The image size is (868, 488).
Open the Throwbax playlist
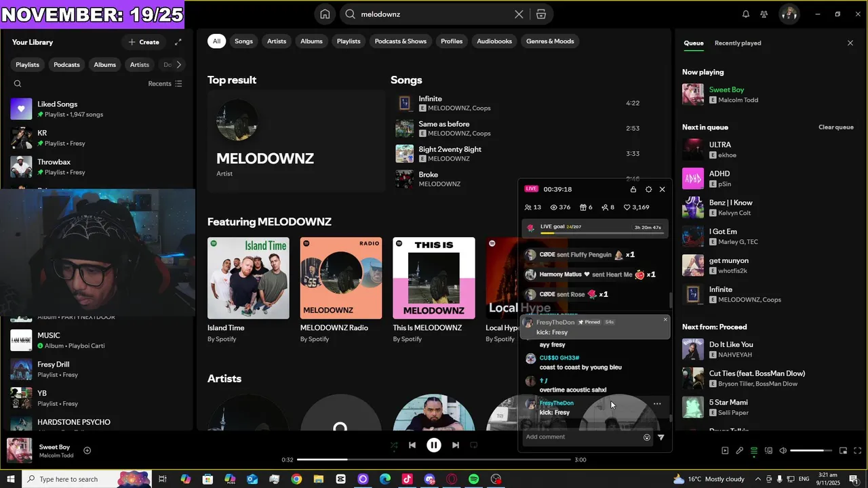click(x=97, y=167)
